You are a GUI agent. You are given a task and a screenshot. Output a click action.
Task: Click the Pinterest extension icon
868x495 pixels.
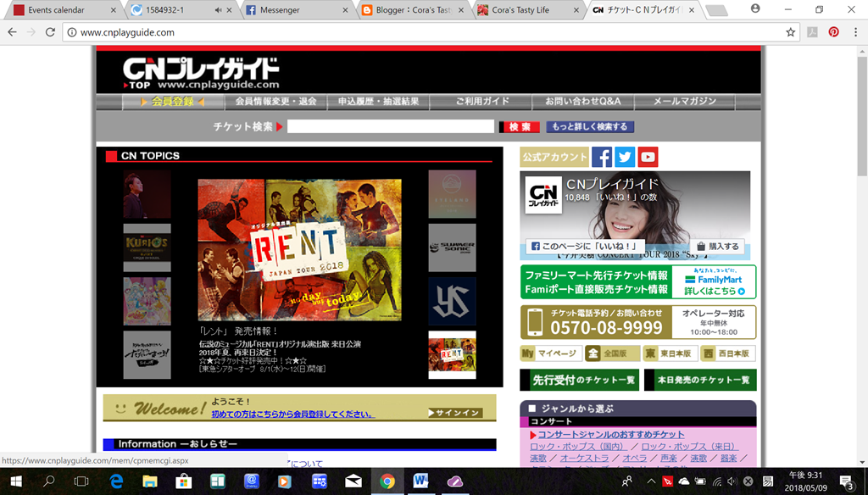[834, 32]
